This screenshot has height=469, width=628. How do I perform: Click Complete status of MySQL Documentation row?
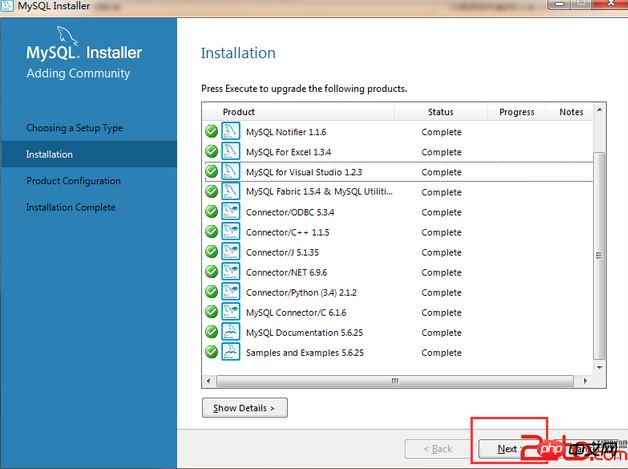click(x=441, y=332)
